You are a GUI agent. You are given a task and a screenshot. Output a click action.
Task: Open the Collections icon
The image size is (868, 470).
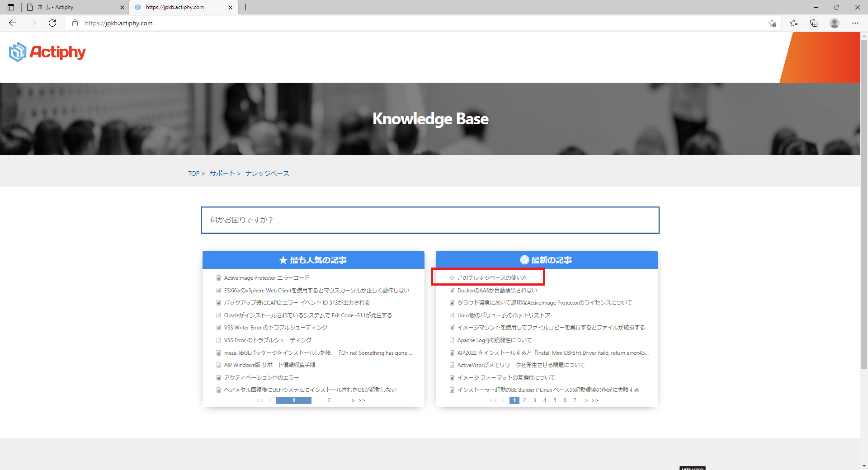click(814, 23)
